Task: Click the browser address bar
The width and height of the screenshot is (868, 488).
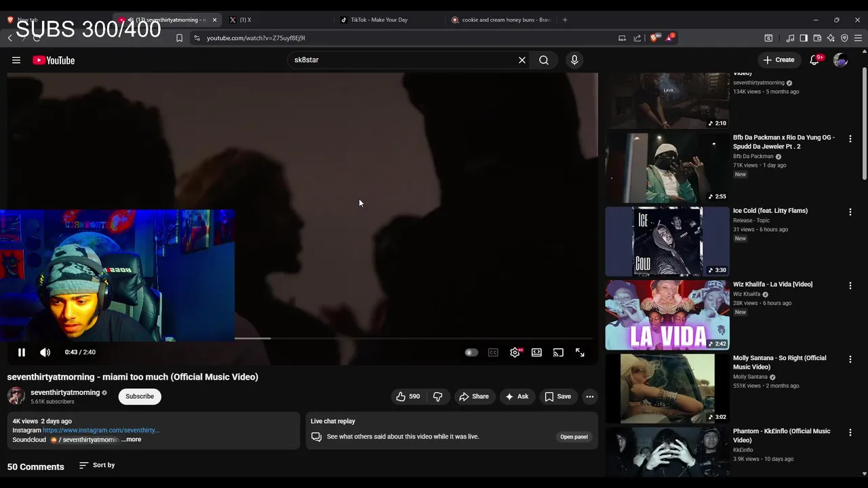Action: click(x=400, y=39)
